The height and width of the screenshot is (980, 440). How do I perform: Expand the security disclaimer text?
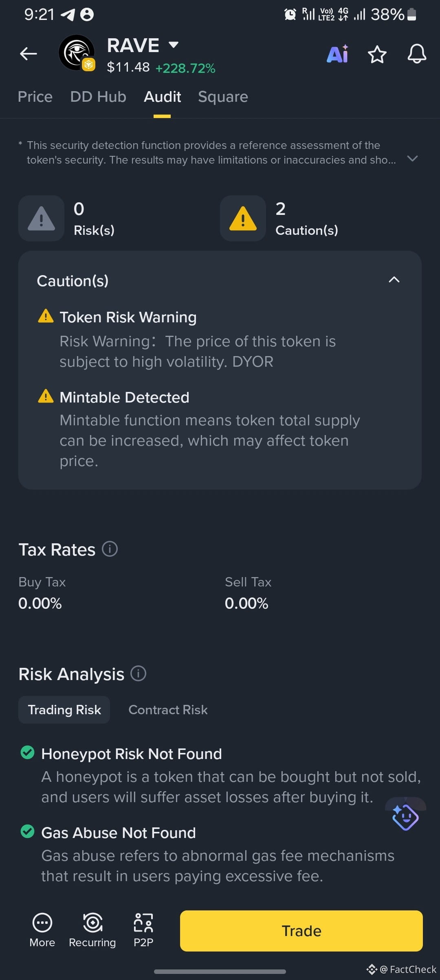click(x=412, y=158)
